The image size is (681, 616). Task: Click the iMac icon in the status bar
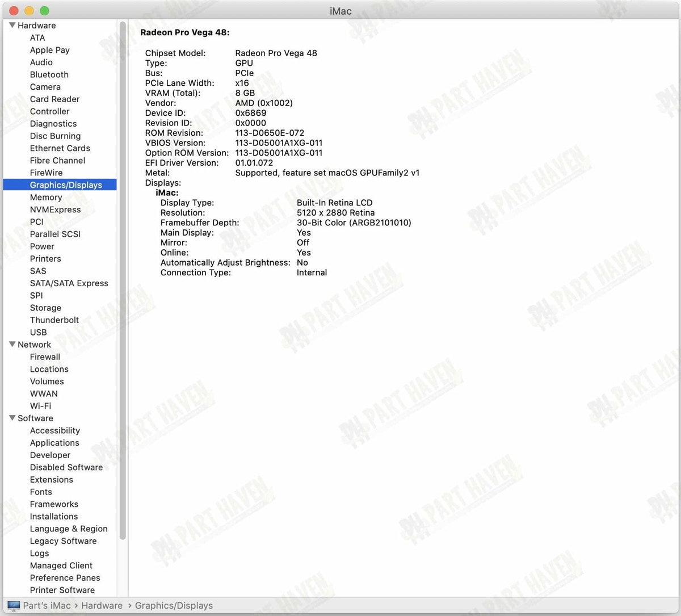click(13, 605)
